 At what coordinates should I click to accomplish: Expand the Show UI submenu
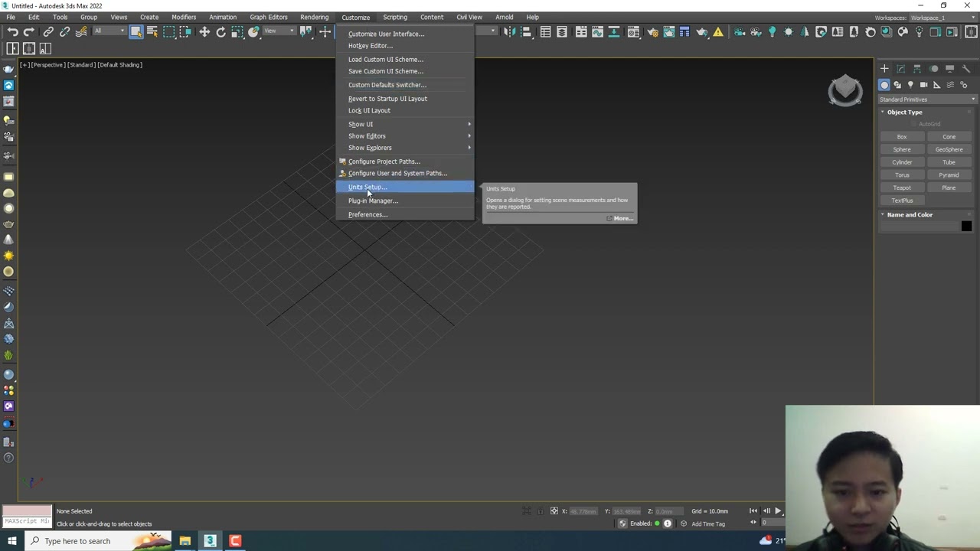[x=406, y=124]
